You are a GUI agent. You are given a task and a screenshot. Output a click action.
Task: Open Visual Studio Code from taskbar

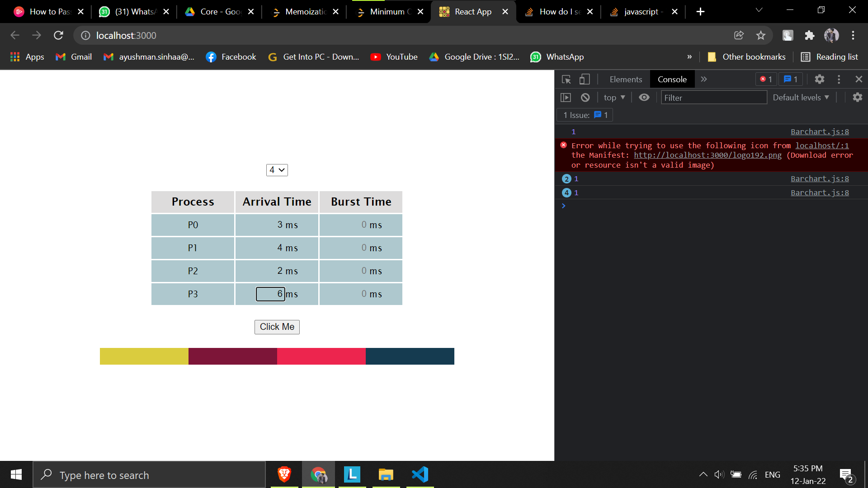coord(420,474)
